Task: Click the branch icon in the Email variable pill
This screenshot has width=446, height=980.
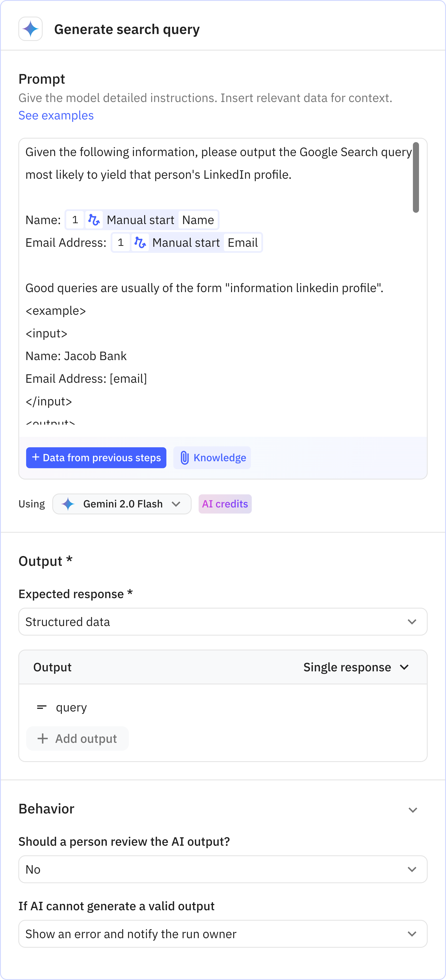Action: (x=140, y=242)
